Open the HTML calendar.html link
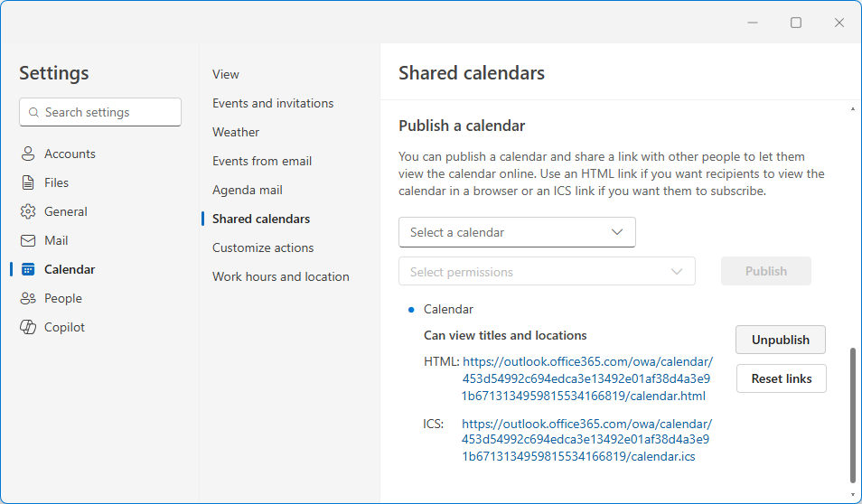The image size is (862, 504). [587, 378]
